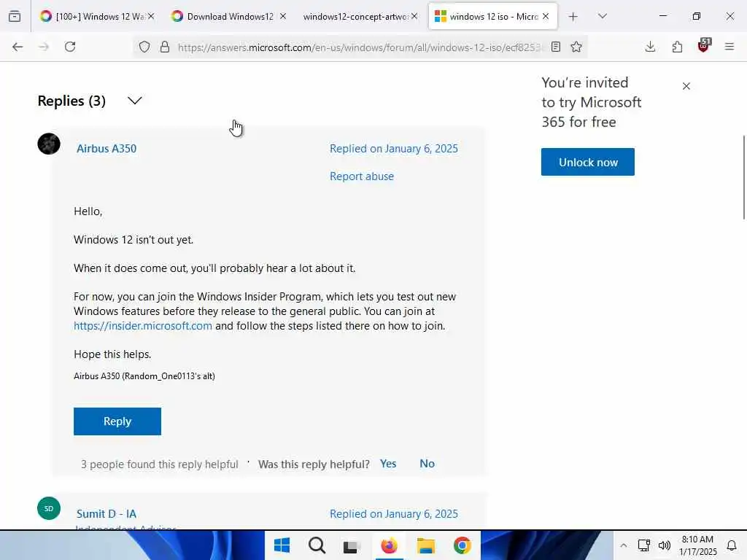Screen dimensions: 747x560
Task: Open the network status tray icon
Action: tap(643, 545)
